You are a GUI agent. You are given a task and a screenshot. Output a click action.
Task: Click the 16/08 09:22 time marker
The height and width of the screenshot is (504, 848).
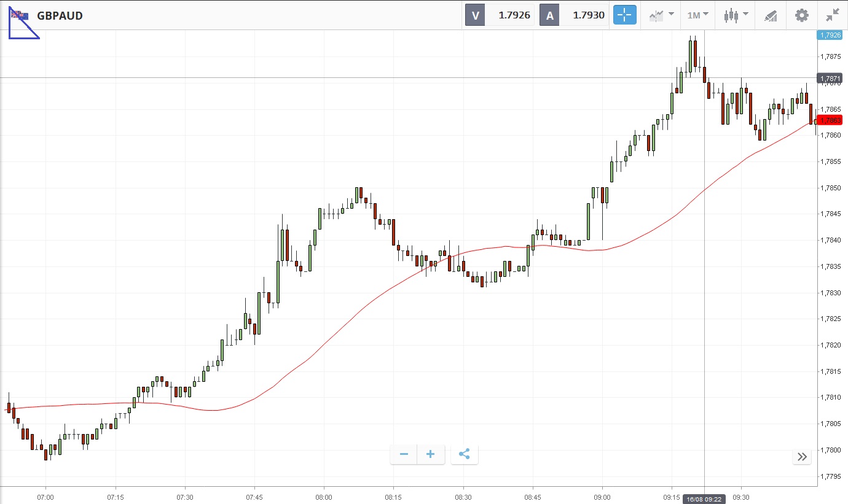pyautogui.click(x=704, y=499)
